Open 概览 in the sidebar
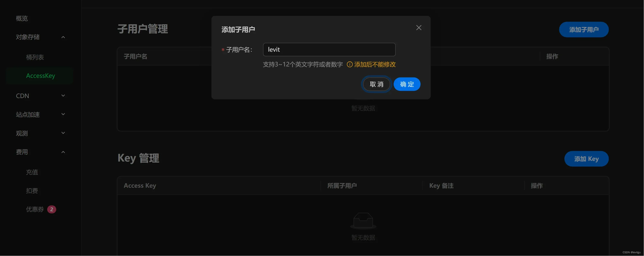This screenshot has width=644, height=256. click(22, 18)
